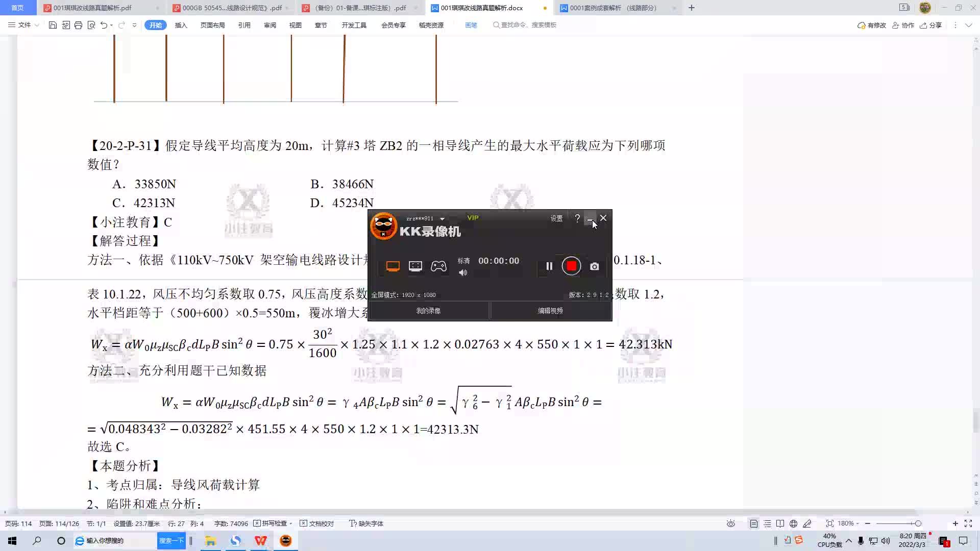Expand KK recorder account dropdown arrow

click(x=442, y=219)
